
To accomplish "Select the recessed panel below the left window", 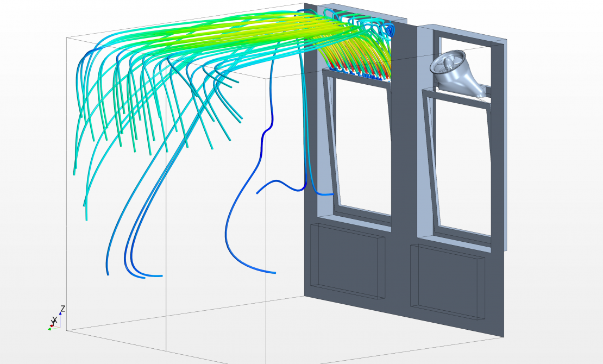I will (x=347, y=261).
